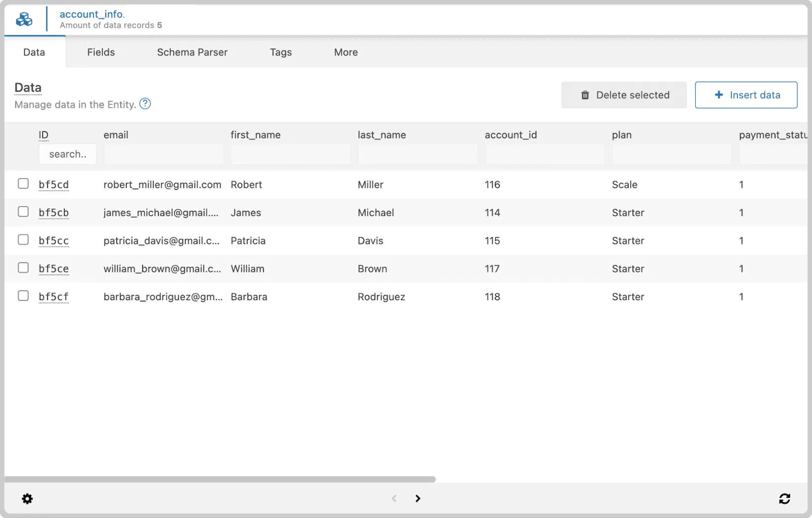The image size is (812, 518).
Task: Open the Schema Parser tab
Action: click(192, 52)
